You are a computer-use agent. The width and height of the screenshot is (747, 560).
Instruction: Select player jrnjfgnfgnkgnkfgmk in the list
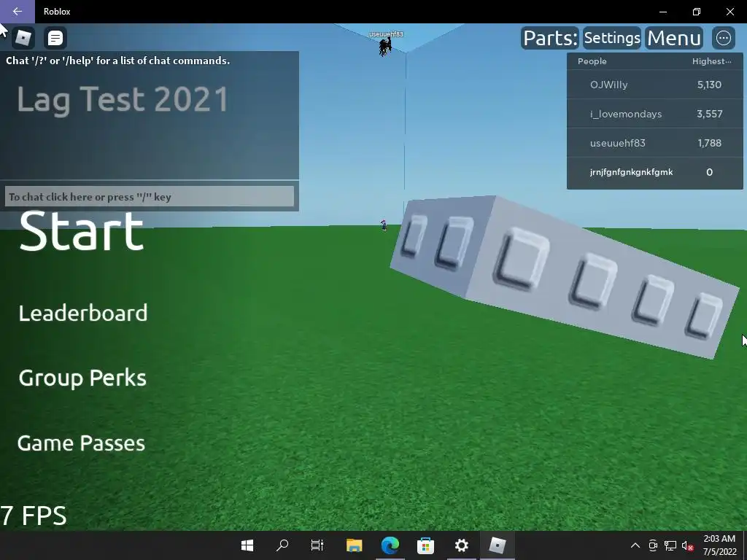point(654,172)
